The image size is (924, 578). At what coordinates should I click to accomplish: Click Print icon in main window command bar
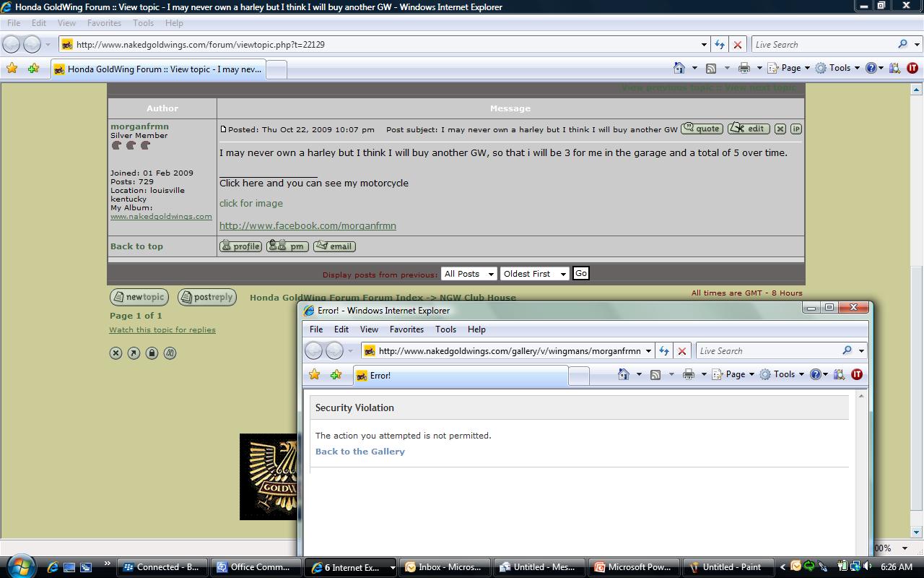(744, 68)
